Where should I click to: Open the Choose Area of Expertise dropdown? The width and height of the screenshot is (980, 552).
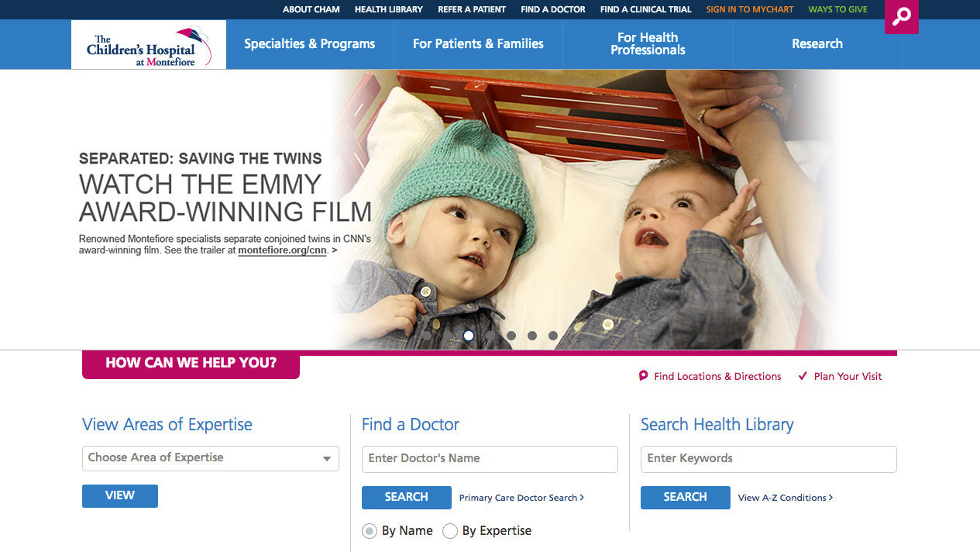coord(211,458)
